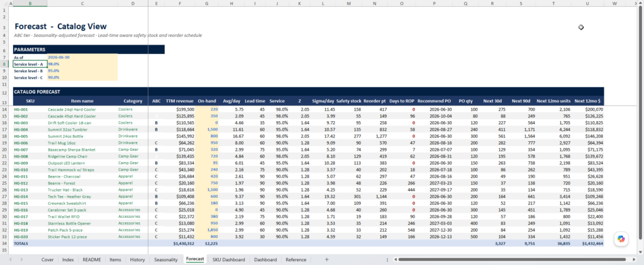Switch to the Cover sheet tab
Viewport: 644px width, 265px height.
(x=48, y=260)
